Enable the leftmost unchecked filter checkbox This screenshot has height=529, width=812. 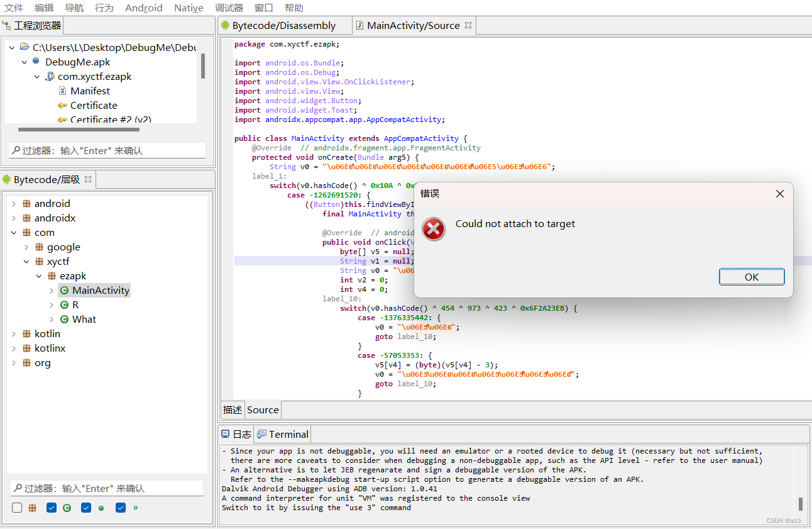[16, 508]
